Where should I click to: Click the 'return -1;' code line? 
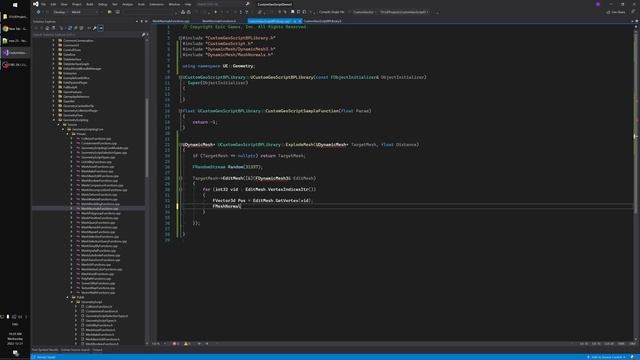205,122
